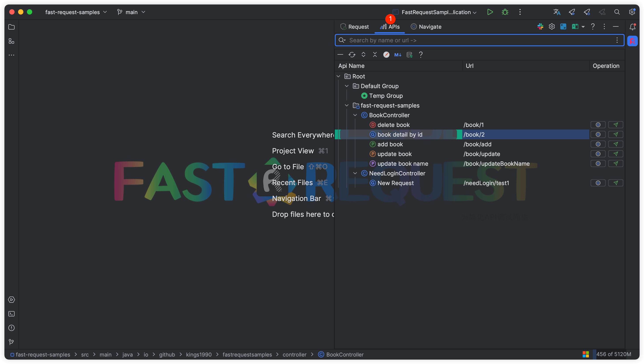The width and height of the screenshot is (644, 364).
Task: Click eye icon for New Request row
Action: pyautogui.click(x=598, y=183)
